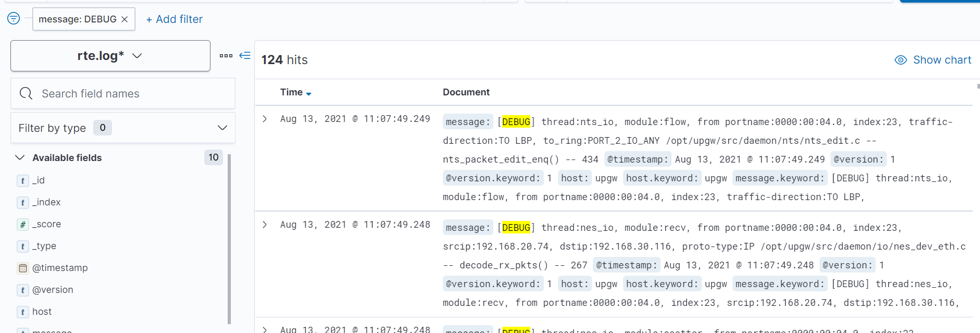Remove the message: DEBUG filter
The width and height of the screenshot is (980, 333).
[x=125, y=19]
